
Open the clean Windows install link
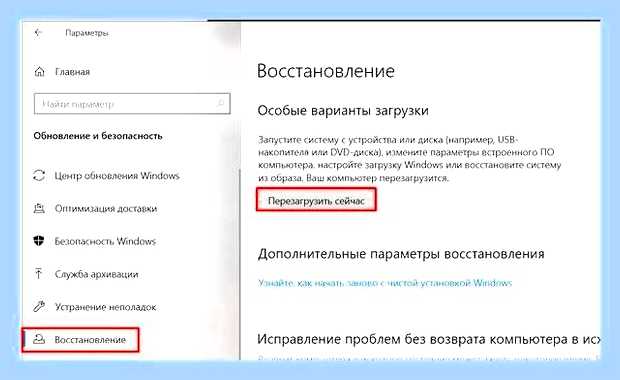click(385, 283)
